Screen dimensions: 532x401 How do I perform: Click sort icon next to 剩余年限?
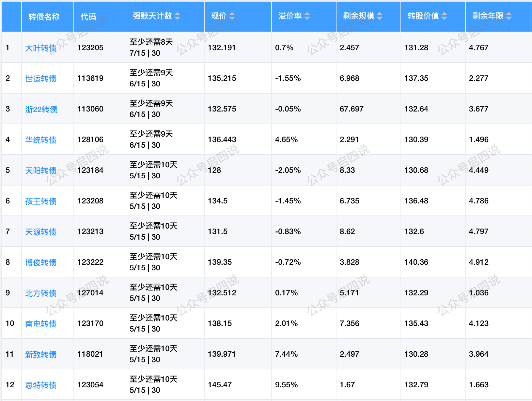pyautogui.click(x=509, y=16)
